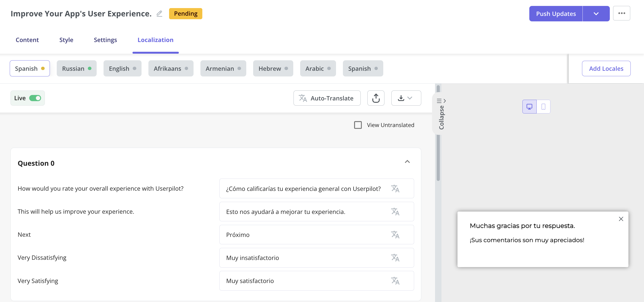The height and width of the screenshot is (302, 644).
Task: Open the download options dropdown
Action: 406,98
